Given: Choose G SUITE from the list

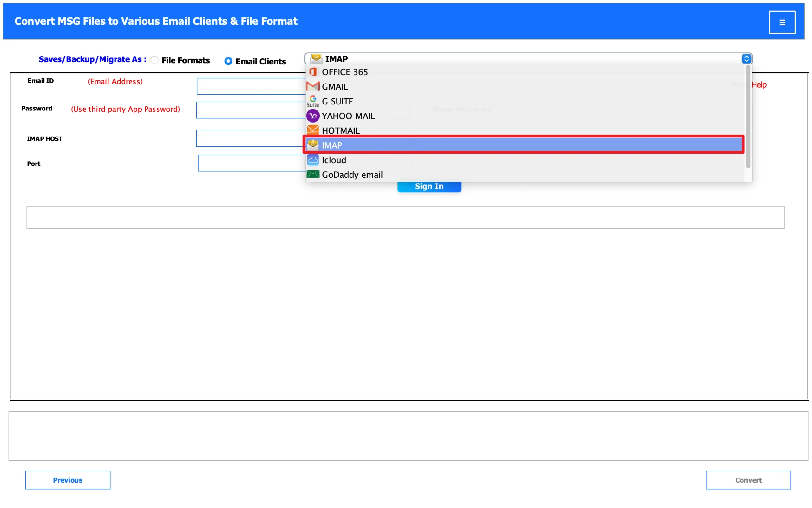Looking at the screenshot, I should pyautogui.click(x=525, y=101).
